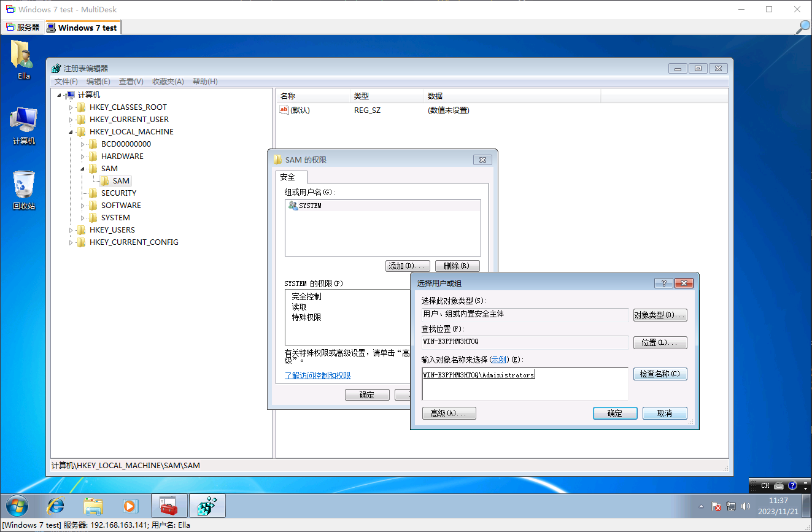
Task: Switch to Registry Editor taskbar icon
Action: click(x=206, y=506)
